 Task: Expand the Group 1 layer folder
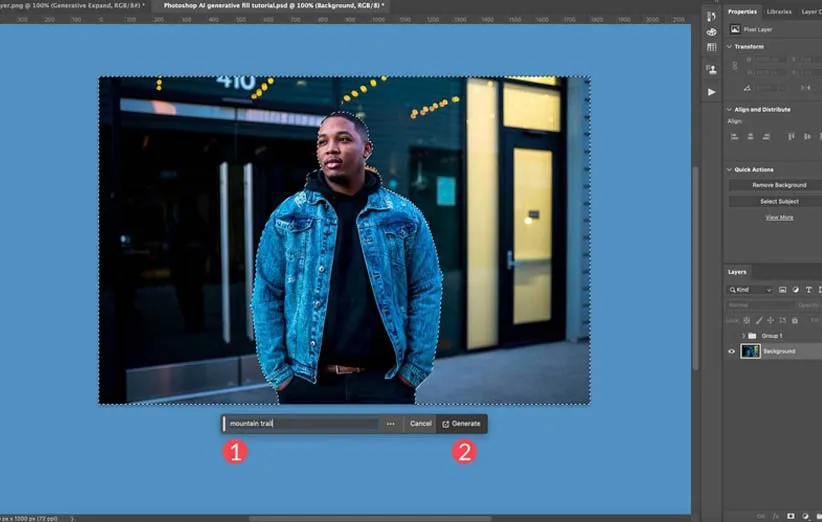(x=743, y=336)
